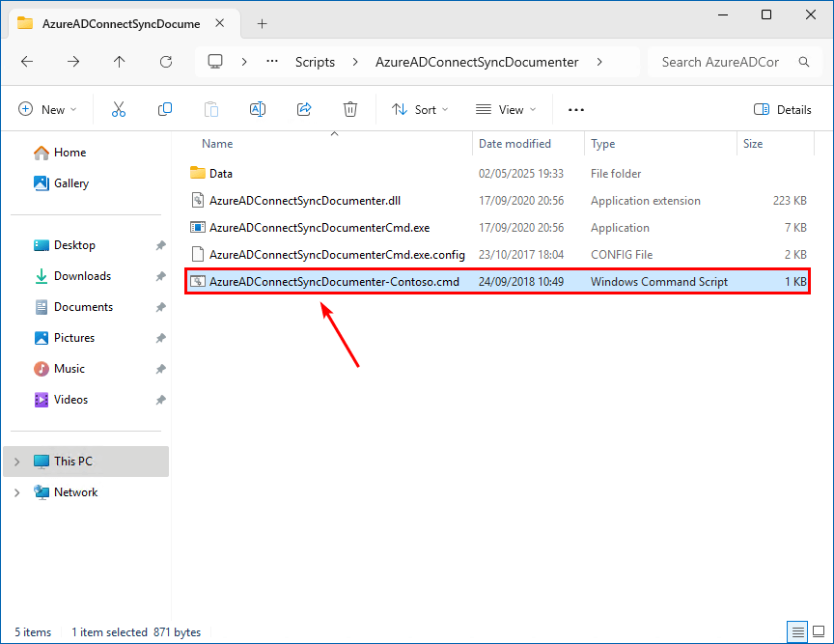Go up one folder level
This screenshot has height=644, width=834.
119,62
